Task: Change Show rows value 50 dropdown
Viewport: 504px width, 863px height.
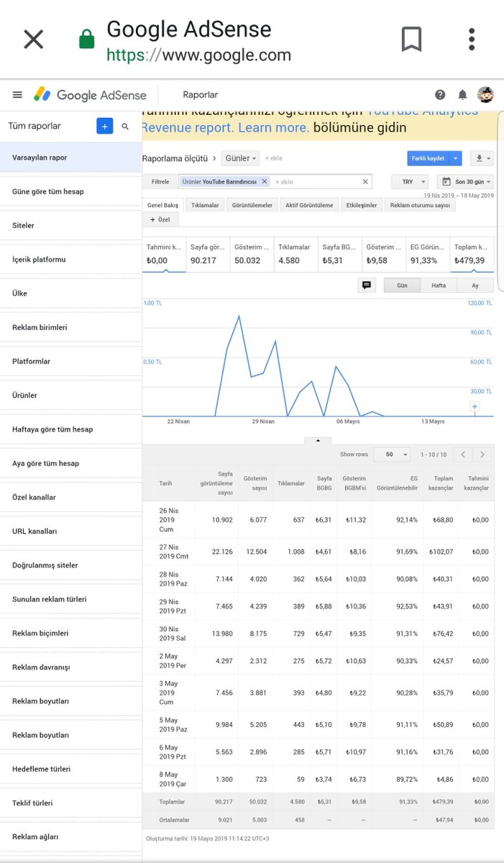Action: click(x=393, y=455)
